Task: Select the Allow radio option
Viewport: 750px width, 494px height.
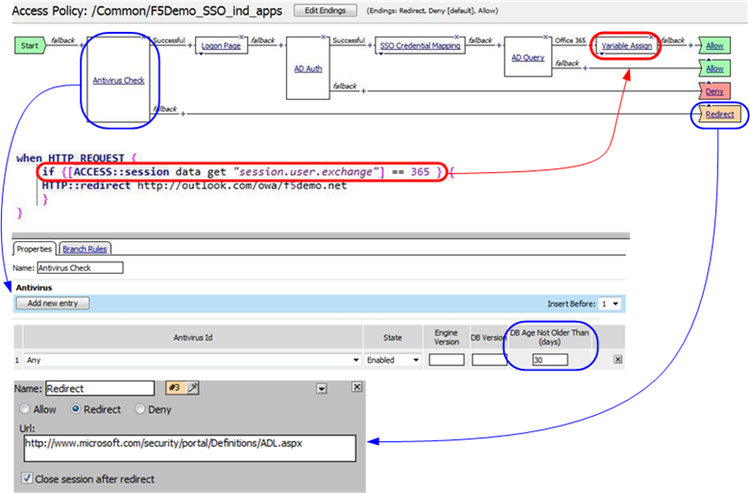Action: tap(25, 409)
